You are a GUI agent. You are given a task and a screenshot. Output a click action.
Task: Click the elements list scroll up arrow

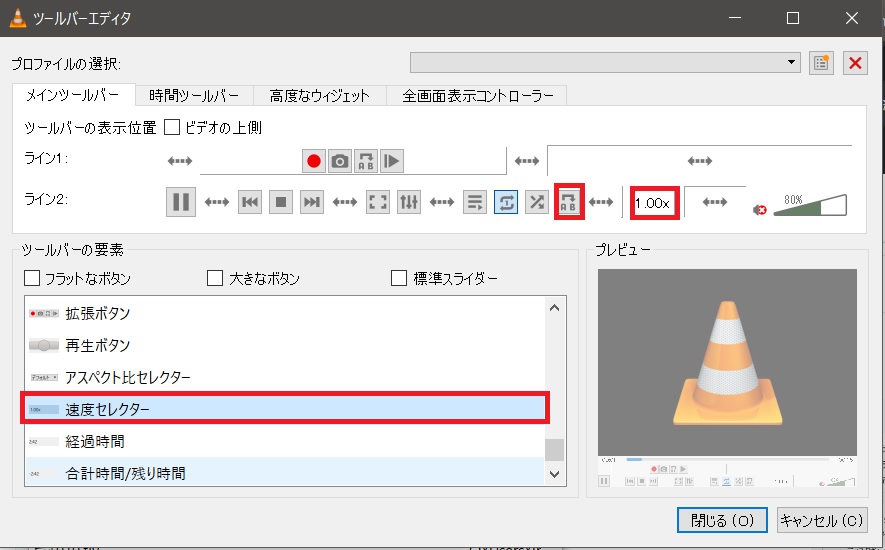point(554,308)
